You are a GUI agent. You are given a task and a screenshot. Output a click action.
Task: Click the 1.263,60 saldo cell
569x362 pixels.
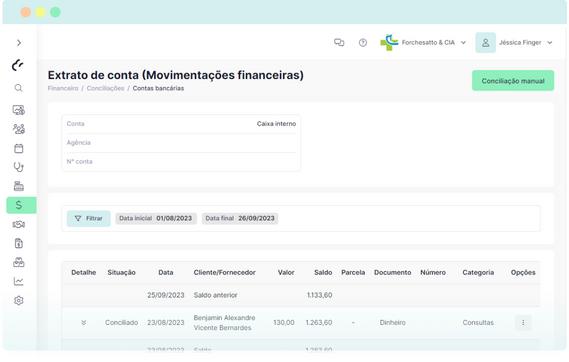coord(319,322)
